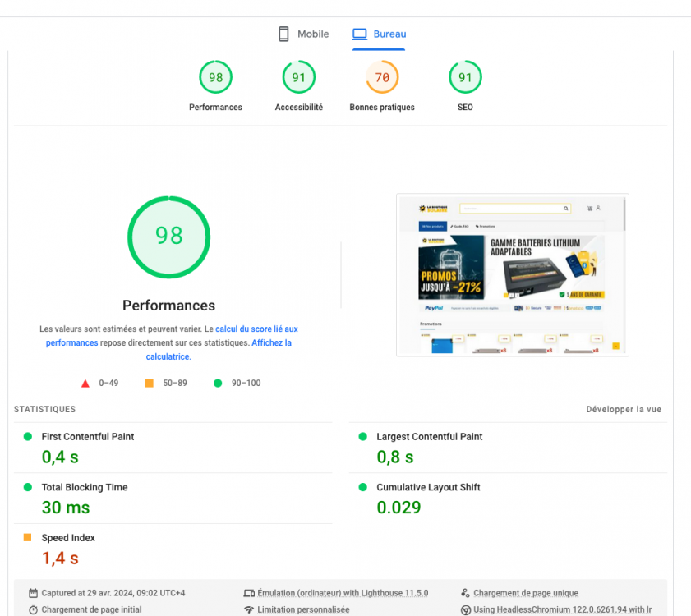This screenshot has width=691, height=616.
Task: Click the Performances heading under large gauge
Action: [168, 306]
